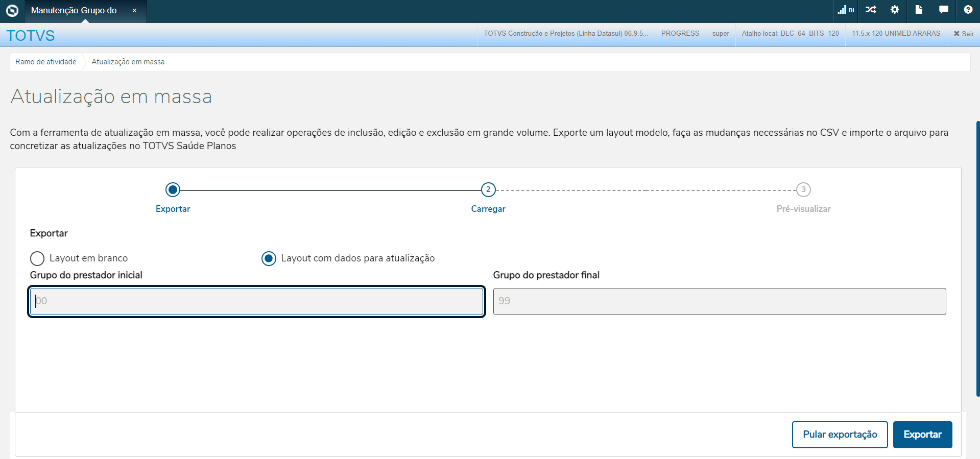Open the chat bubble icon
The width and height of the screenshot is (980, 459).
tap(943, 10)
